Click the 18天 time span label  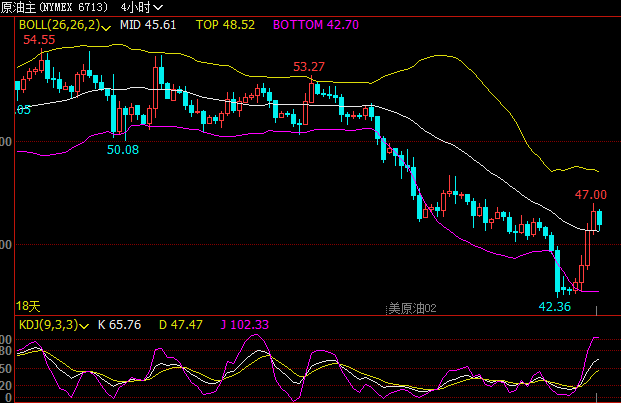[x=28, y=306]
